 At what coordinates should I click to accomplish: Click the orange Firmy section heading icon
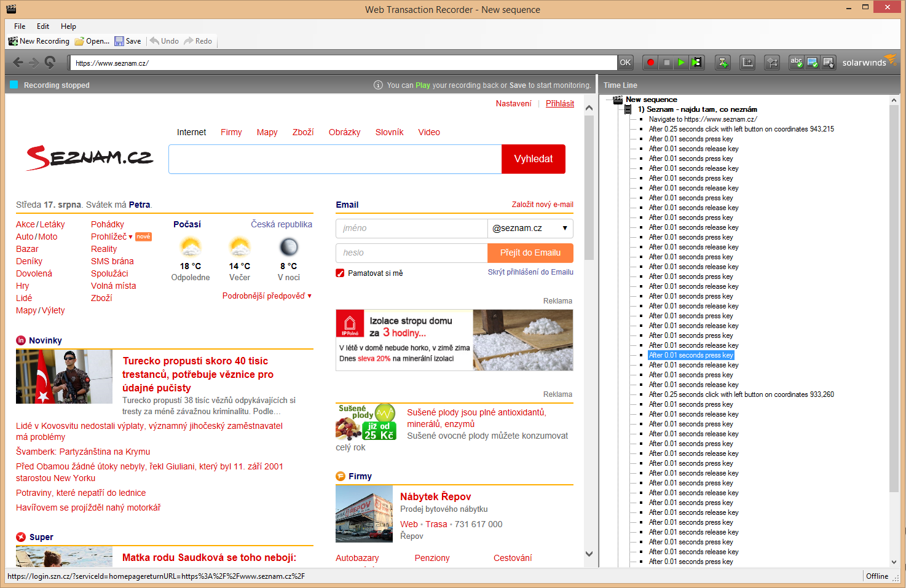(x=341, y=476)
